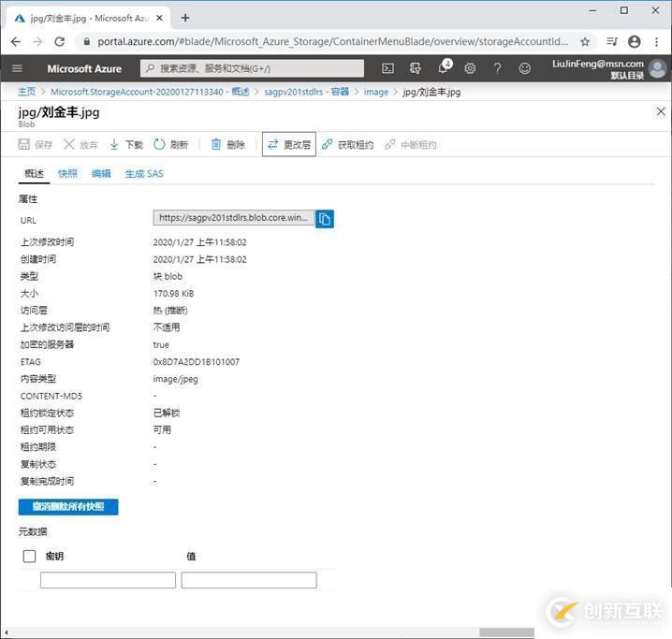This screenshot has width=672, height=639.
Task: Click Acquire lease (获取租约)
Action: click(347, 144)
